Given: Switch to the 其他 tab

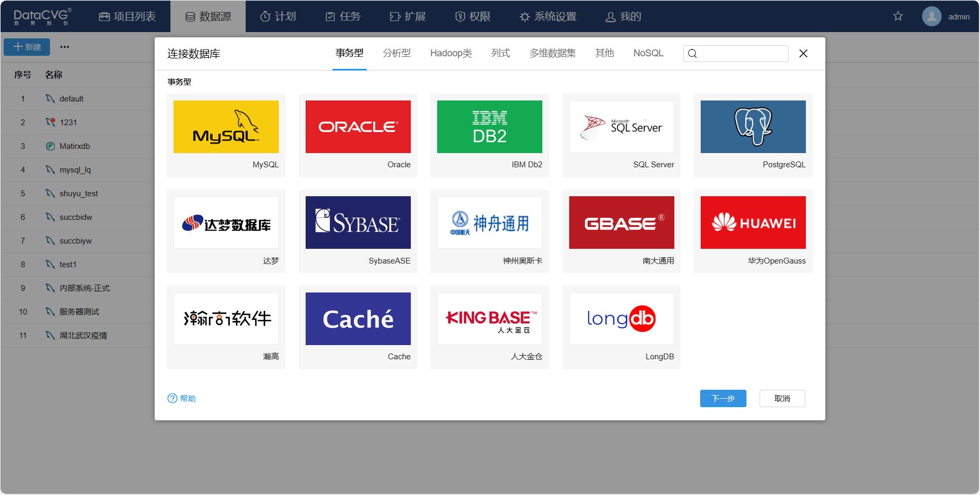Looking at the screenshot, I should 604,53.
